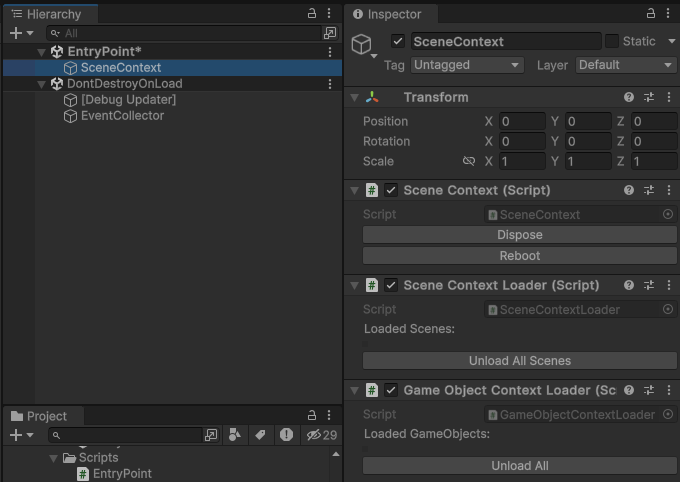Open Scene Context Loader script picker circle
680x482 pixels.
pos(668,310)
